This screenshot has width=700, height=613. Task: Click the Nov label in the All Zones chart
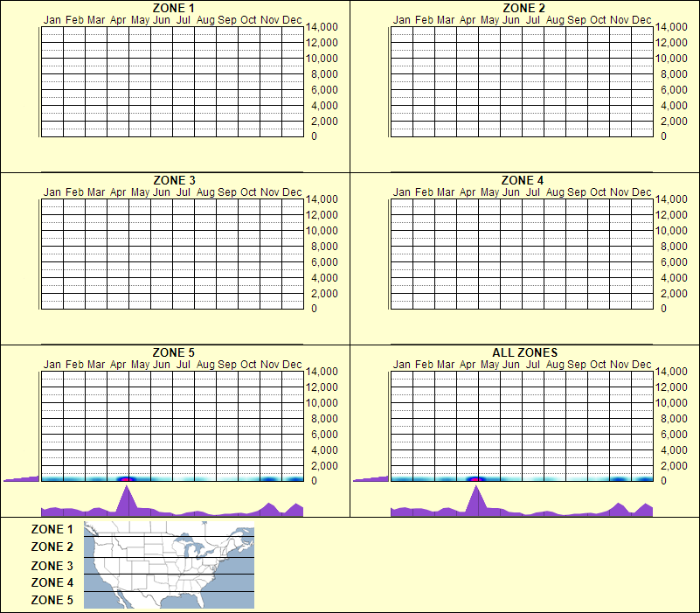(x=620, y=365)
